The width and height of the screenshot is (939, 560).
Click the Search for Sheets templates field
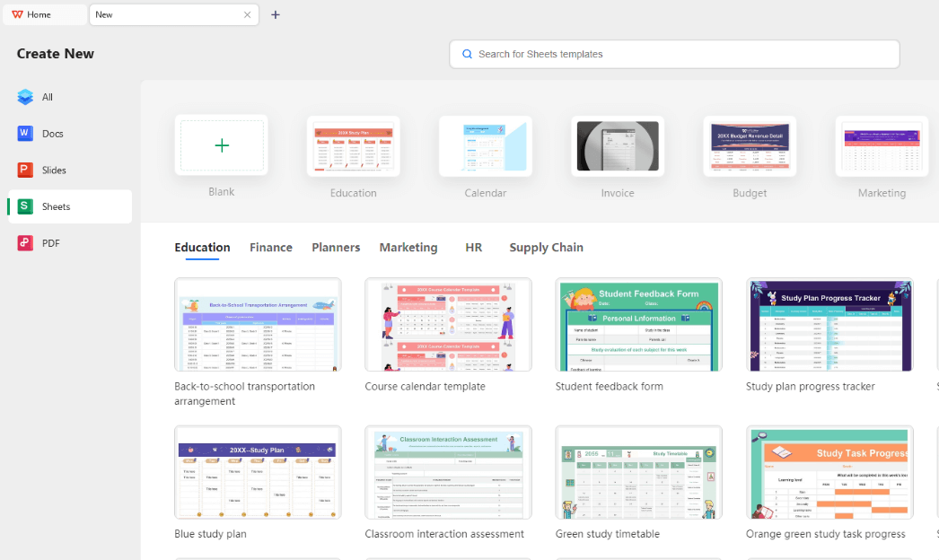(x=673, y=54)
